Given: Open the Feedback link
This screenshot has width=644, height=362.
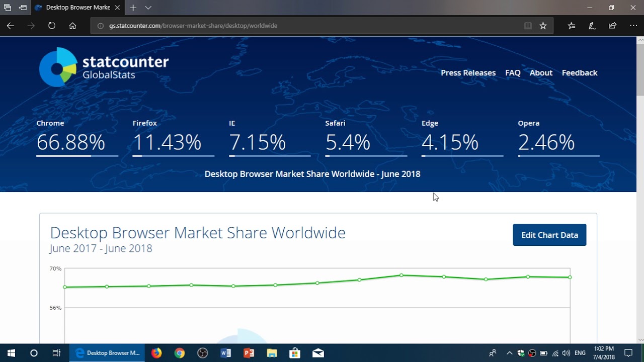Looking at the screenshot, I should click(x=580, y=73).
